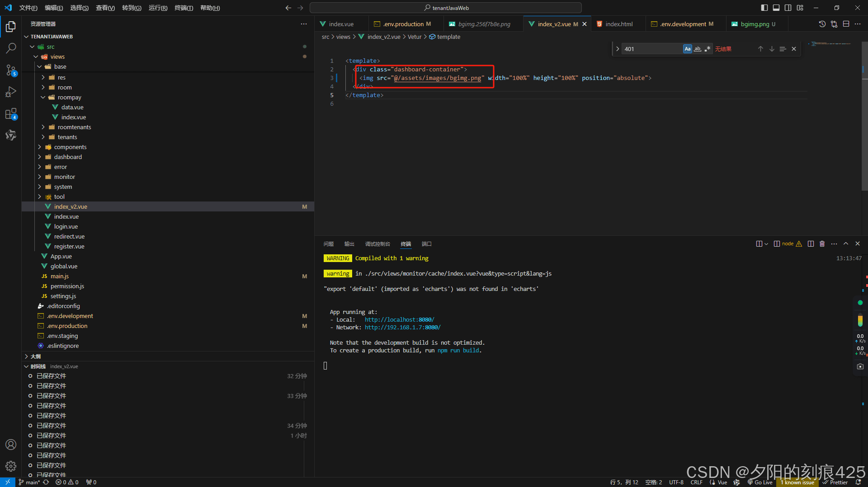Collapse the roompay folder

tap(69, 97)
